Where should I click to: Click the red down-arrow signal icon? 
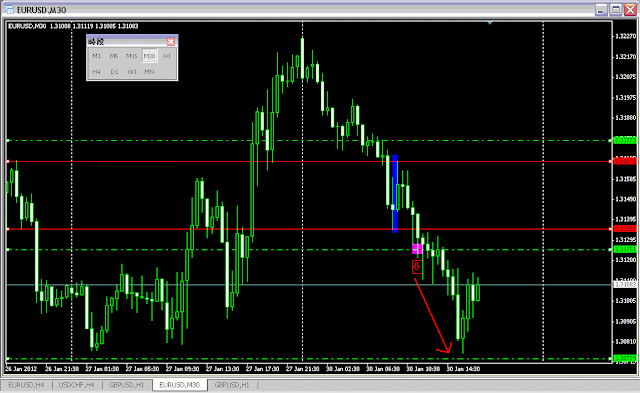click(x=417, y=267)
